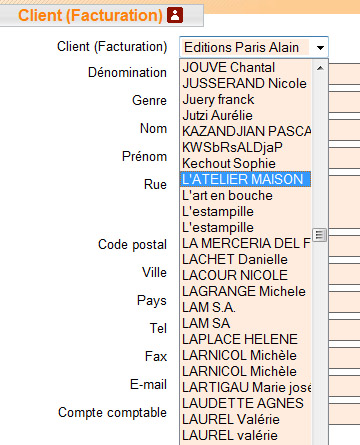This screenshot has width=360, height=445.
Task: Select LA MERCERIA DEL F entry
Action: 245,243
